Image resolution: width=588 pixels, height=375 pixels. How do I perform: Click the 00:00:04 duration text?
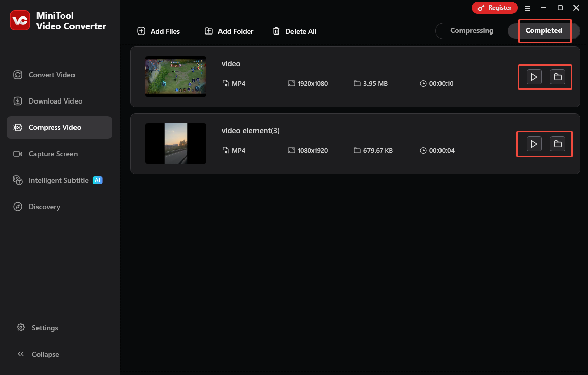[x=442, y=151]
